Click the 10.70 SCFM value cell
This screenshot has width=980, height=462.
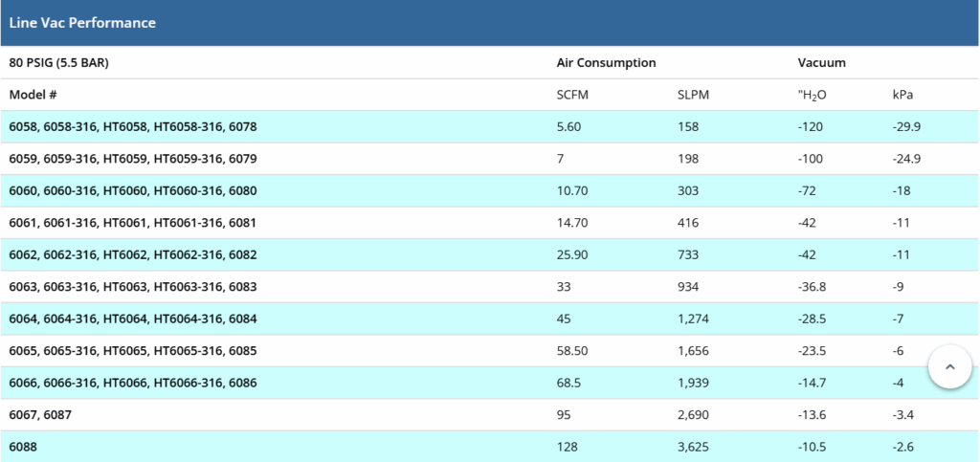pos(572,190)
